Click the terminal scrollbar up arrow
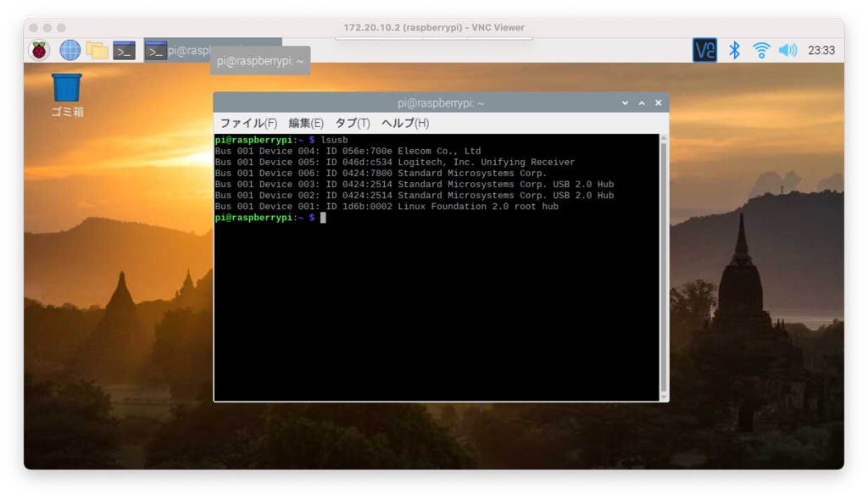Viewport: 868px width, 499px height. [x=664, y=138]
